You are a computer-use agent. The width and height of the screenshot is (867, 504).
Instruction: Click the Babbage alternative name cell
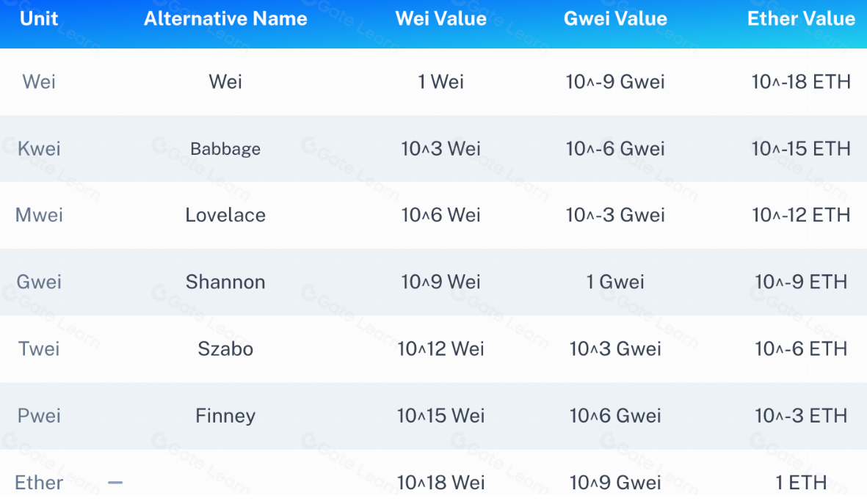225,149
